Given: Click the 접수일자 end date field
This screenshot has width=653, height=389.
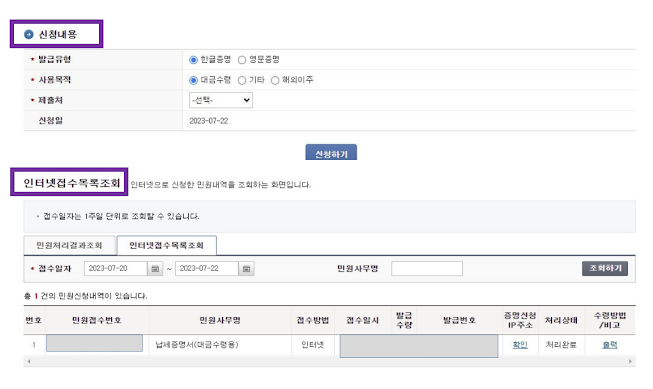Looking at the screenshot, I should [x=207, y=269].
